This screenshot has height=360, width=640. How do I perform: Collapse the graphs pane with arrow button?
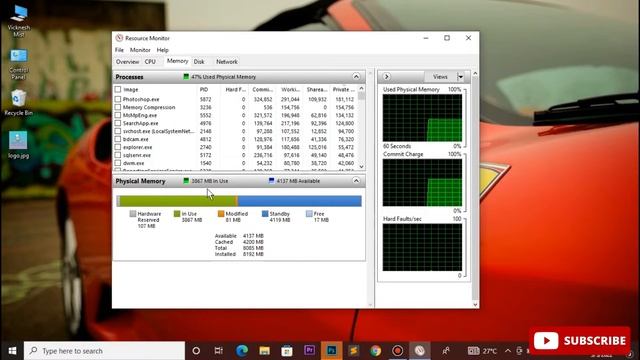coord(386,76)
